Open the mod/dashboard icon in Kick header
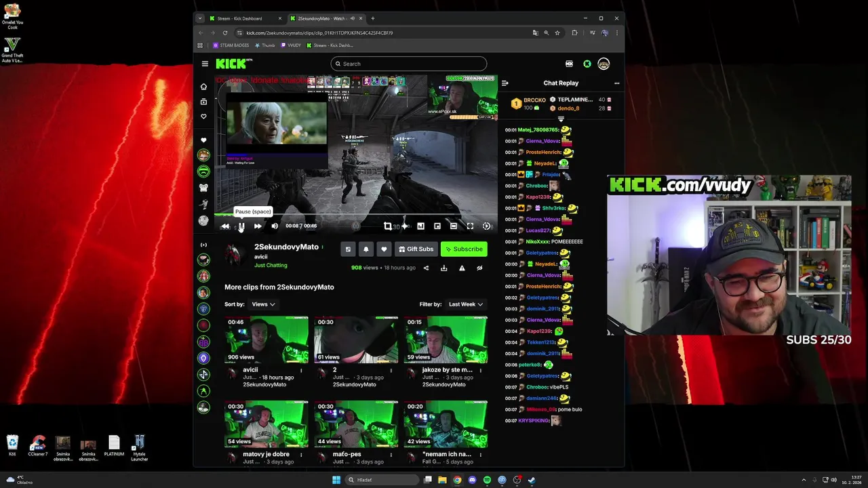The image size is (868, 488). [569, 64]
